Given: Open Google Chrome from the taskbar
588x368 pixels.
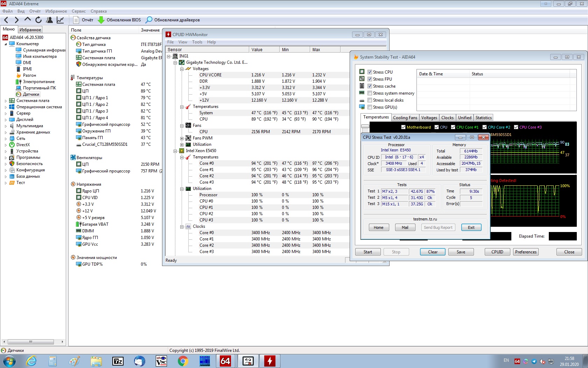Looking at the screenshot, I should coord(183,361).
